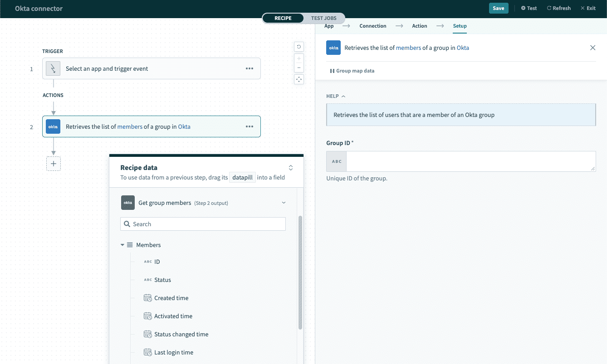Viewport: 607px width, 364px height.
Task: Close the Okta action setup panel
Action: point(592,48)
